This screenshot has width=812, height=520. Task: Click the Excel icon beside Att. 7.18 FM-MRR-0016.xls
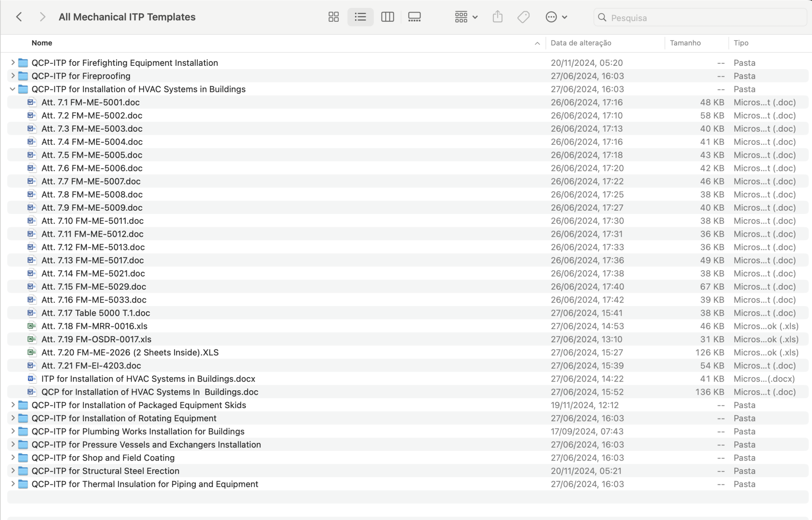(x=32, y=326)
